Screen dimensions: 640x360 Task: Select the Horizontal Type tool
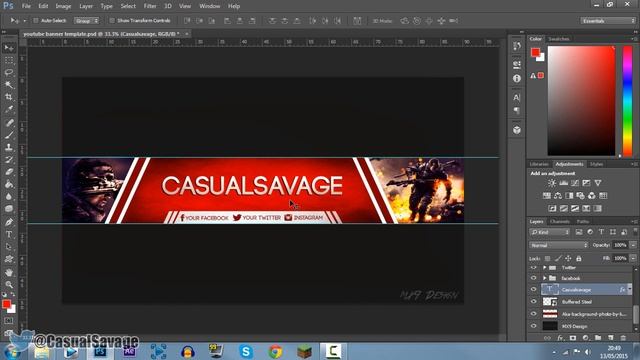tap(9, 235)
